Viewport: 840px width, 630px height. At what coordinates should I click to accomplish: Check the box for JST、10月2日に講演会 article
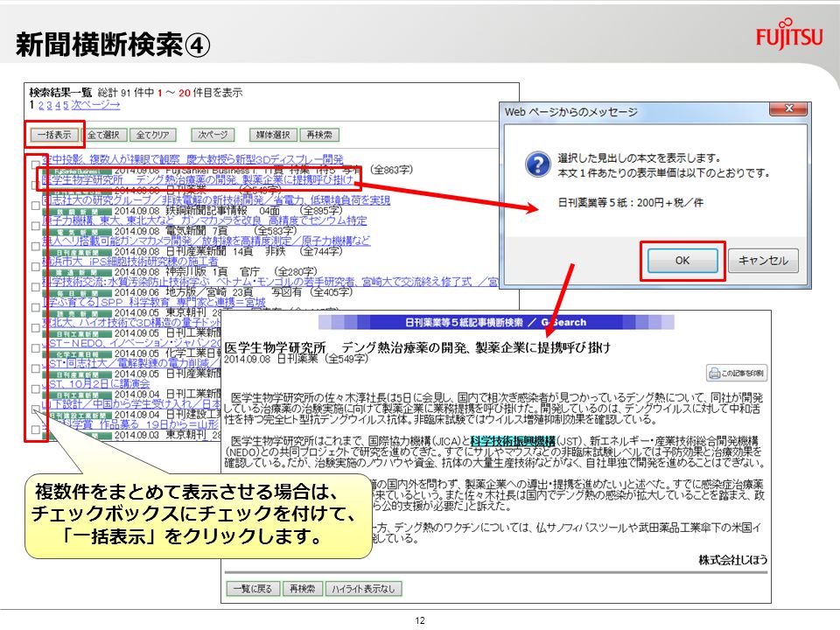(35, 388)
